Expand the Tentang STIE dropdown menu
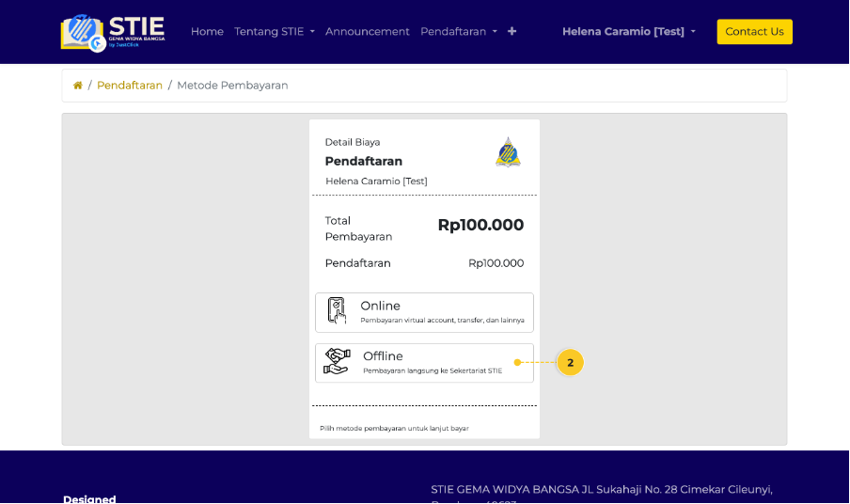Viewport: 850px width, 504px height. (x=274, y=31)
